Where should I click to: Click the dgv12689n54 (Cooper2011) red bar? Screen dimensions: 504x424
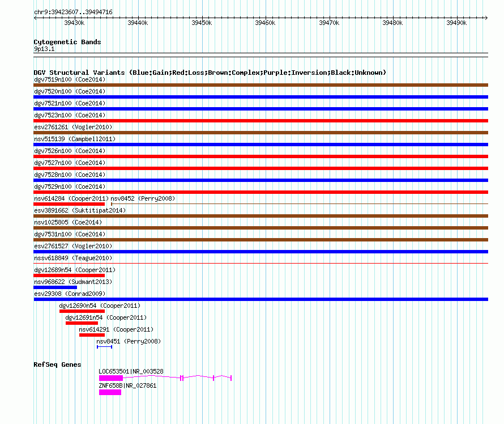click(69, 275)
